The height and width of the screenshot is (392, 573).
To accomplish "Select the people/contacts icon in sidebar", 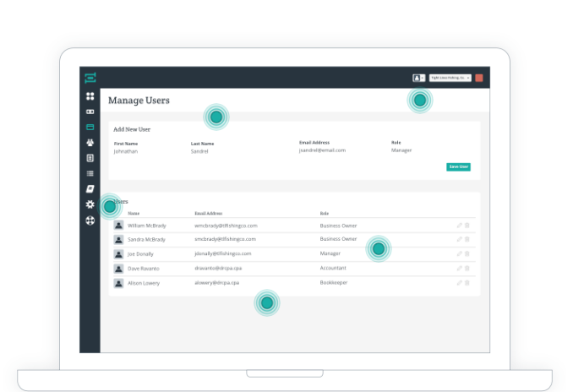I will point(90,143).
